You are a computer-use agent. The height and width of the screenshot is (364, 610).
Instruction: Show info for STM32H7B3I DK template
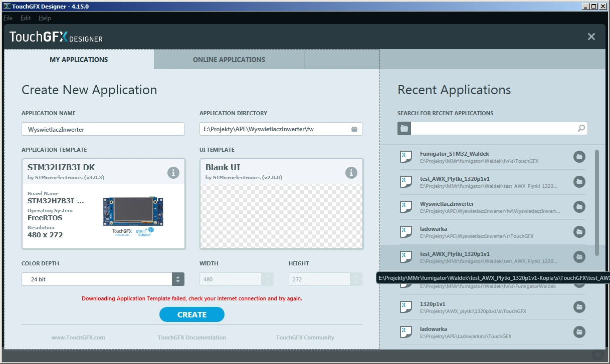pos(173,173)
